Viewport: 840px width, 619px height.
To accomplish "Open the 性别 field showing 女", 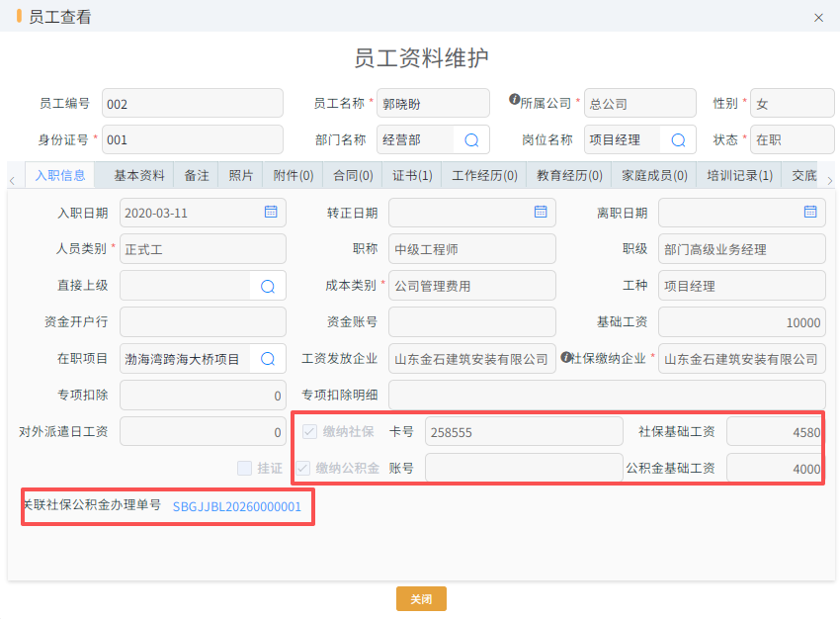I will (793, 104).
